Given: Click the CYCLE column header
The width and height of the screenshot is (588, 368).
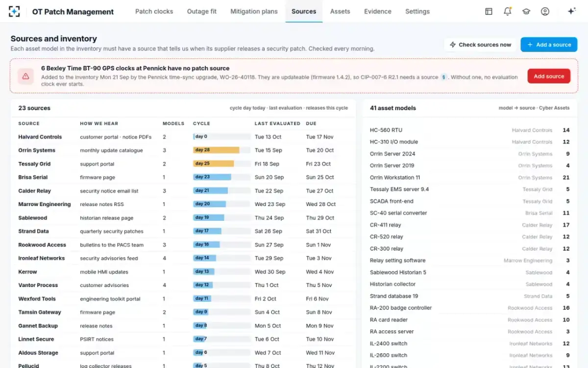Looking at the screenshot, I should tap(201, 124).
